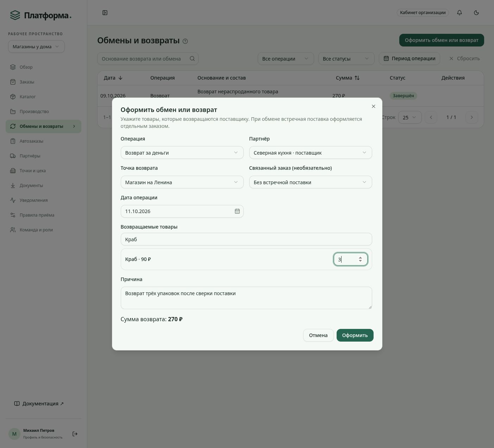Image resolution: width=494 pixels, height=448 pixels.
Task: Click the Дата операции input field
Action: [182, 211]
